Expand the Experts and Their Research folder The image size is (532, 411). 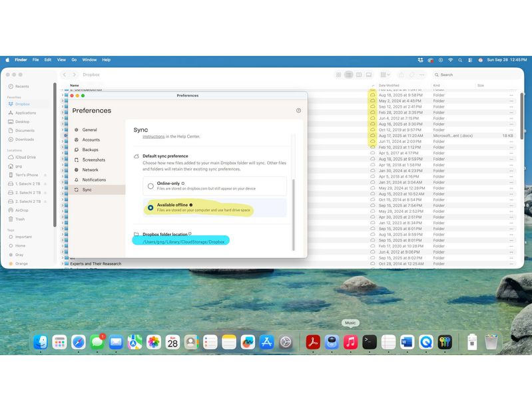pyautogui.click(x=63, y=264)
